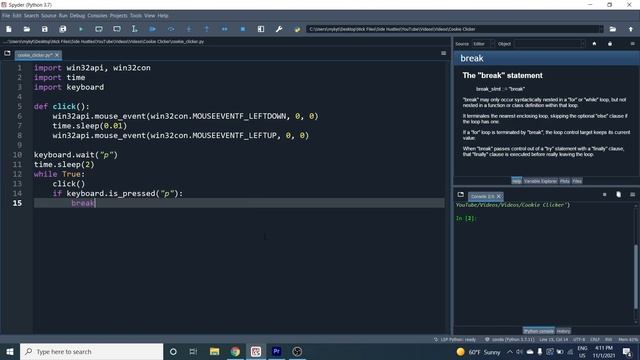This screenshot has height=360, width=640.
Task: Open the Tools menu
Action: click(x=136, y=16)
